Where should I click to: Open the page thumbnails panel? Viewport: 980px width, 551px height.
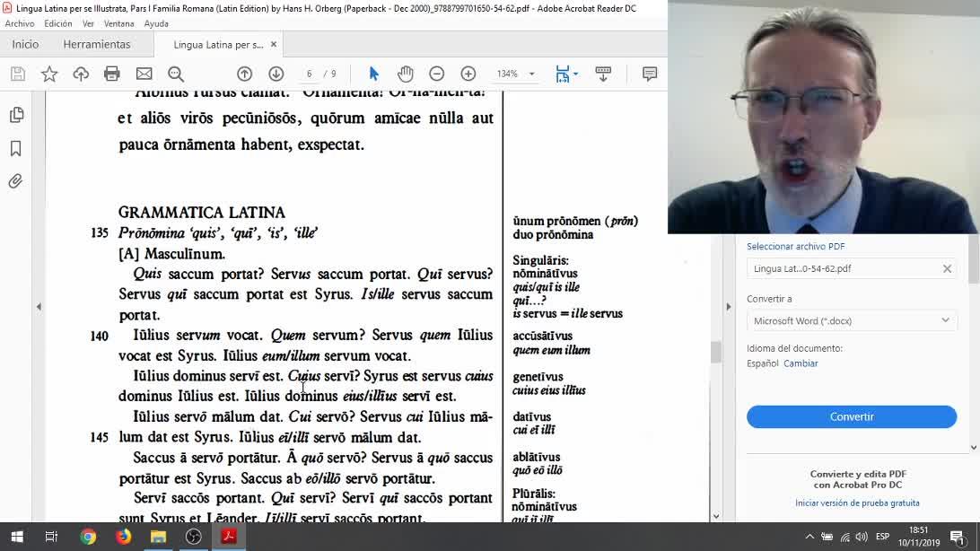coord(17,115)
